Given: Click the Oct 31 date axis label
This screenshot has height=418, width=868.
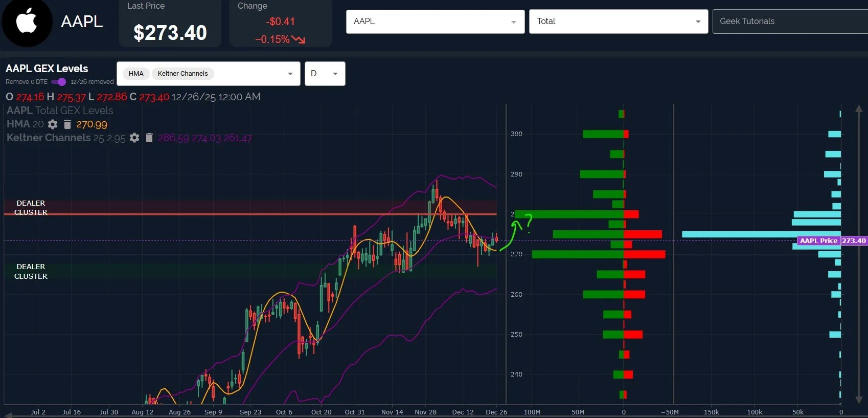Looking at the screenshot, I should 355,412.
